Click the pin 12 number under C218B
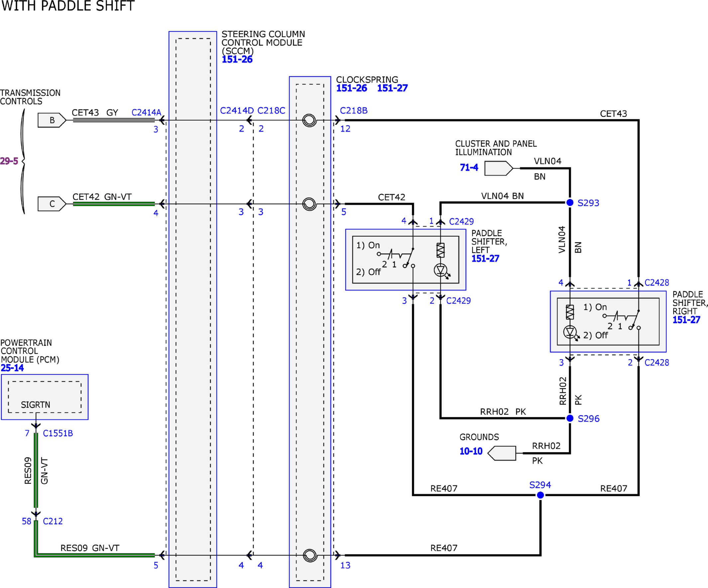Screen dimensions: 708x588 pyautogui.click(x=345, y=128)
